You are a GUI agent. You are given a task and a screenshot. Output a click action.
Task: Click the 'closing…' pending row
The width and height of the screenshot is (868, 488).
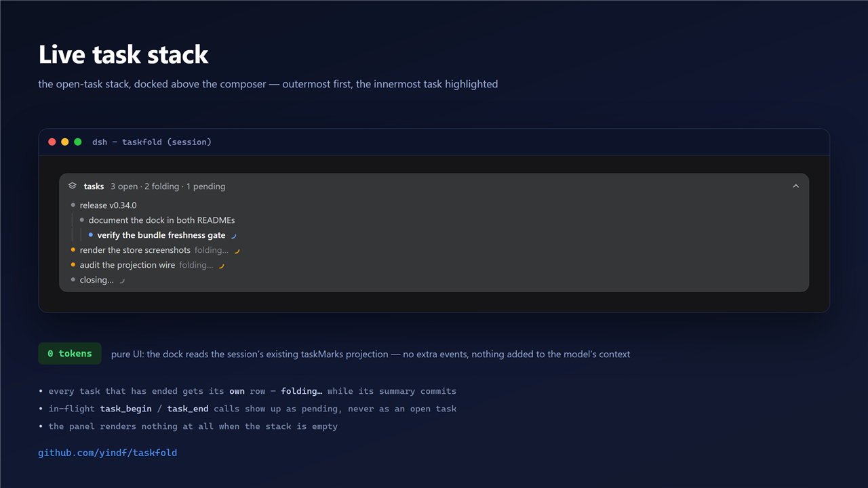pos(434,280)
